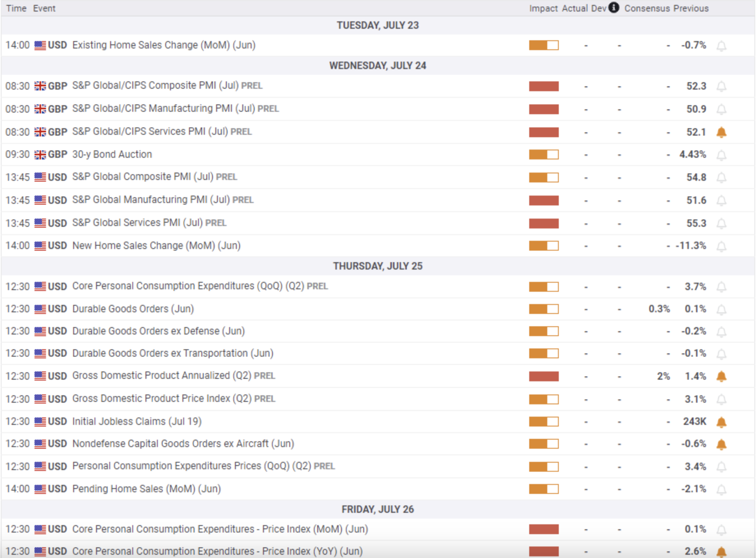Open Existing Home Sales Change (MoM) event

tap(164, 45)
